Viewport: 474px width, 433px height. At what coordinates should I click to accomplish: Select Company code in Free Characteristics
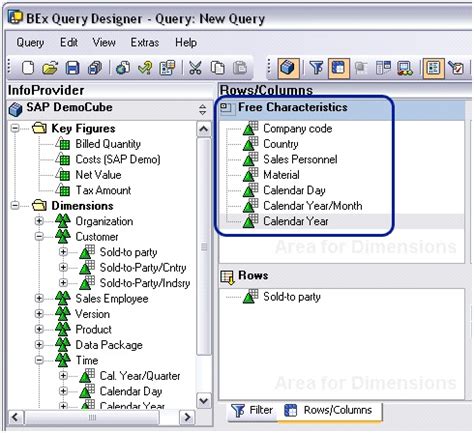coord(297,129)
